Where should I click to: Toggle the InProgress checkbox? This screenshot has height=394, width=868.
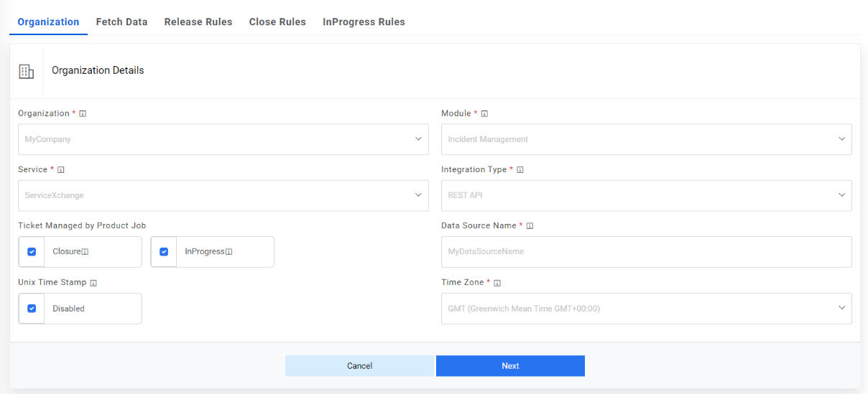point(164,252)
